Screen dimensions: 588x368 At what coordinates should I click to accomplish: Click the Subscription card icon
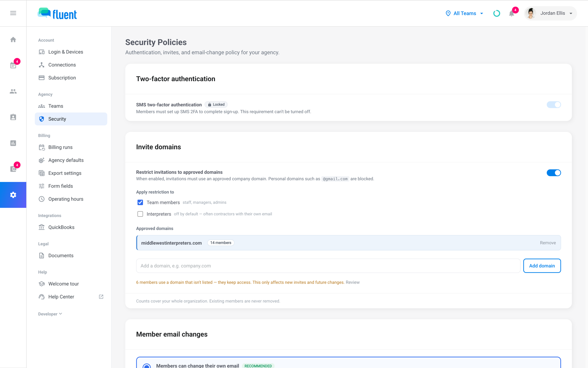tap(42, 78)
